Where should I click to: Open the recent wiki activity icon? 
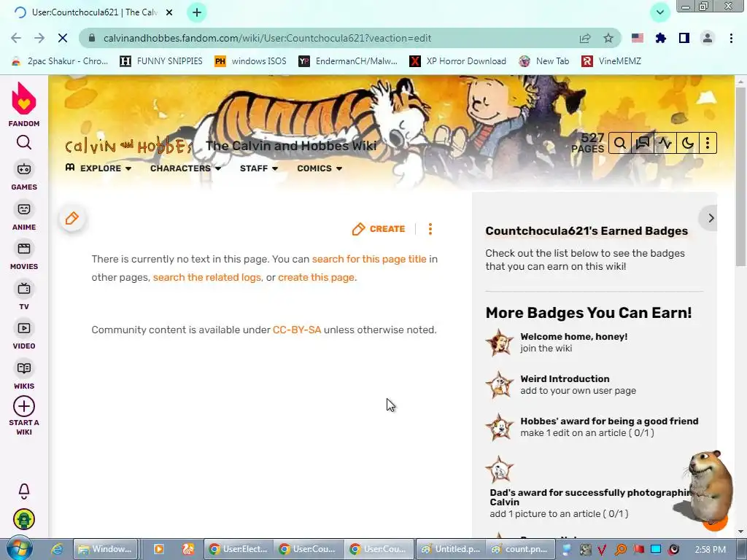click(665, 143)
